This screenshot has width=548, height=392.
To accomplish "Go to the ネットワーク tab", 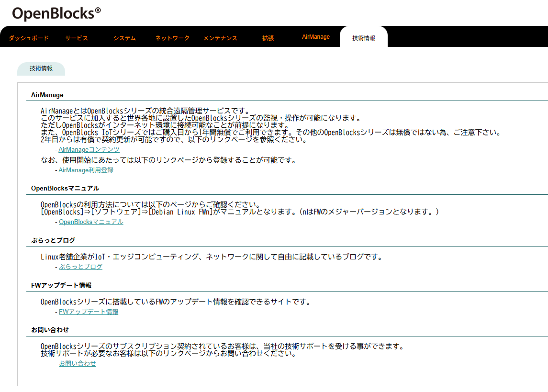I will coord(172,38).
